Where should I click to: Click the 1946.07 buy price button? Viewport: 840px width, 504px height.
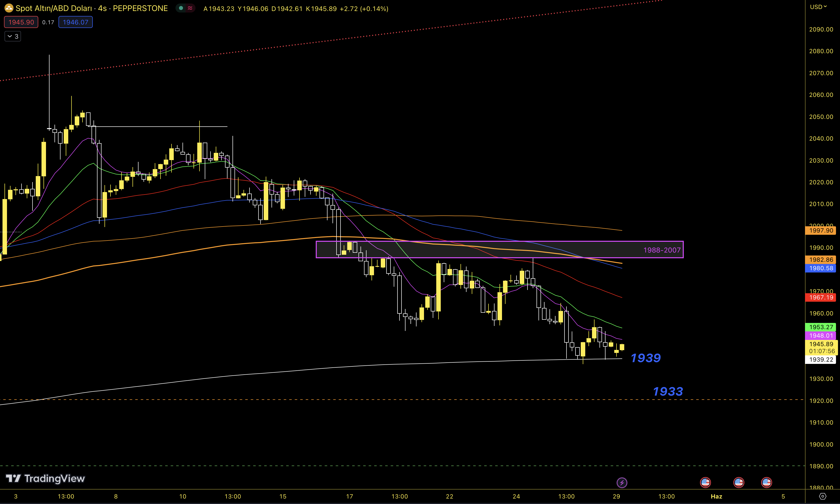75,22
